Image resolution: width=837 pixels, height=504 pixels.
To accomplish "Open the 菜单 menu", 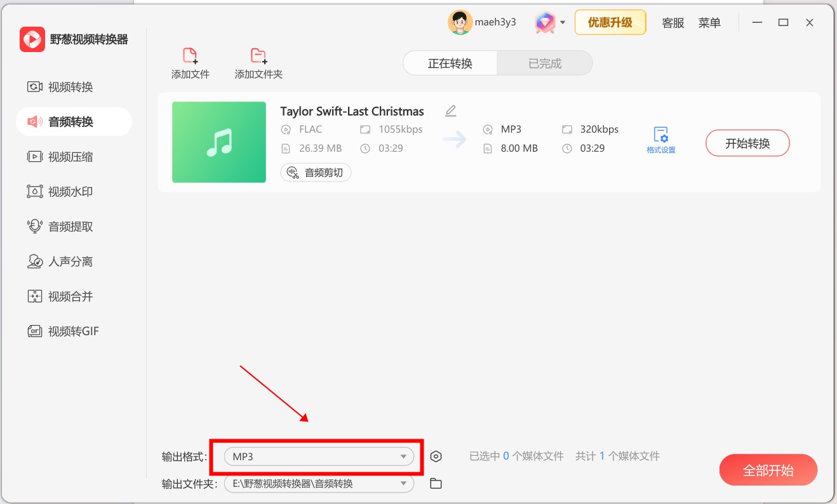I will (x=709, y=23).
